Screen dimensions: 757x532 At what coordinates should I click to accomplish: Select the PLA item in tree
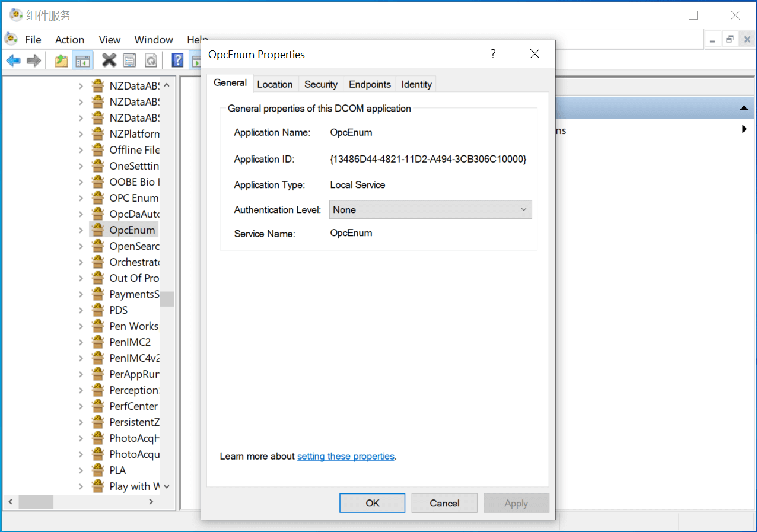click(x=117, y=470)
